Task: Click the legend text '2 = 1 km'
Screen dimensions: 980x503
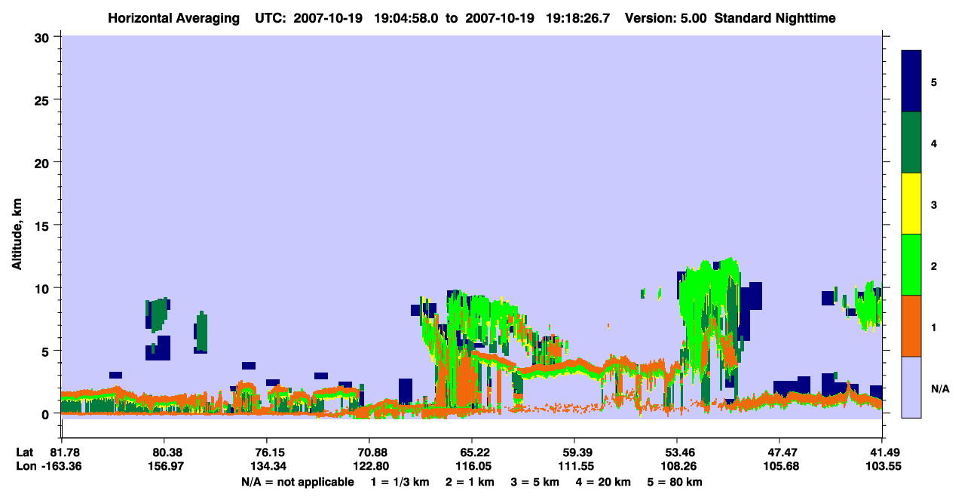Action: (470, 482)
